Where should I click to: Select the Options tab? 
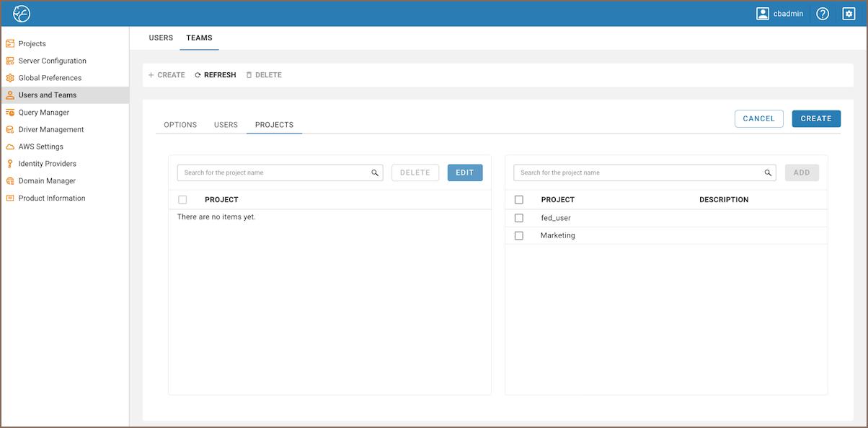point(180,125)
